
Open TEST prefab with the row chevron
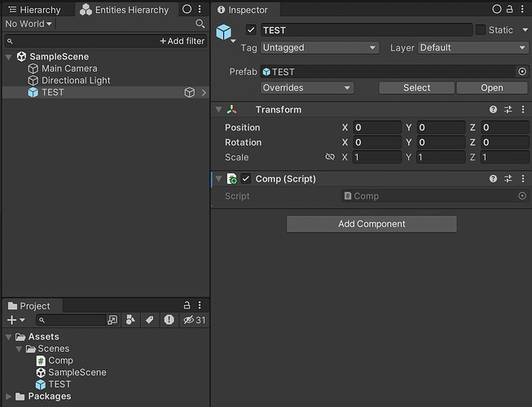coord(204,92)
